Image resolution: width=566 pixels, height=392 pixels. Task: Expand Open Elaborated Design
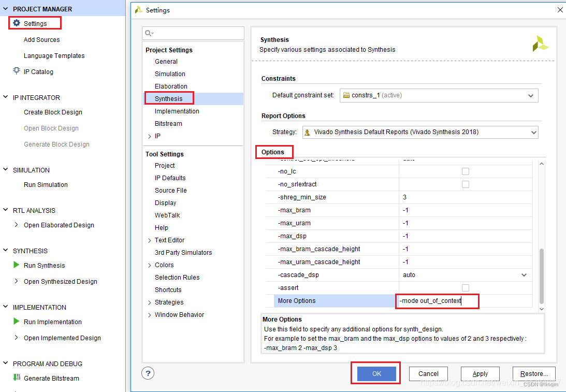coord(16,225)
